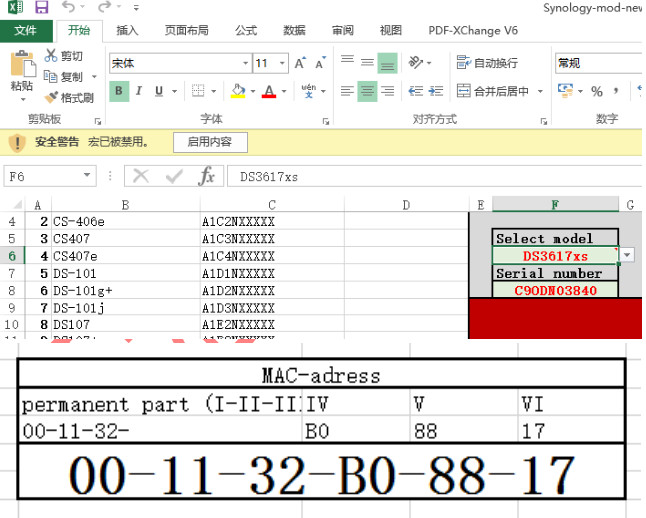646x518 pixels.
Task: Switch to the 插入 ribbon tab
Action: 127,30
